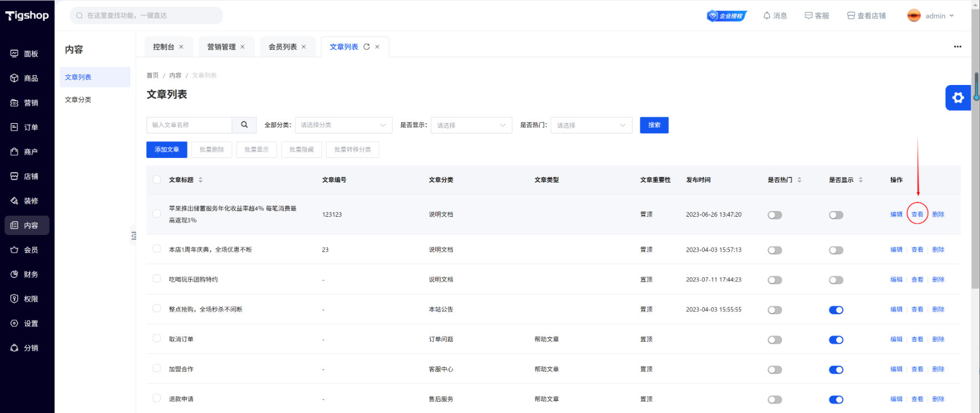Viewport: 980px width, 413px height.
Task: Switch to the 控制台 tab
Action: 164,47
